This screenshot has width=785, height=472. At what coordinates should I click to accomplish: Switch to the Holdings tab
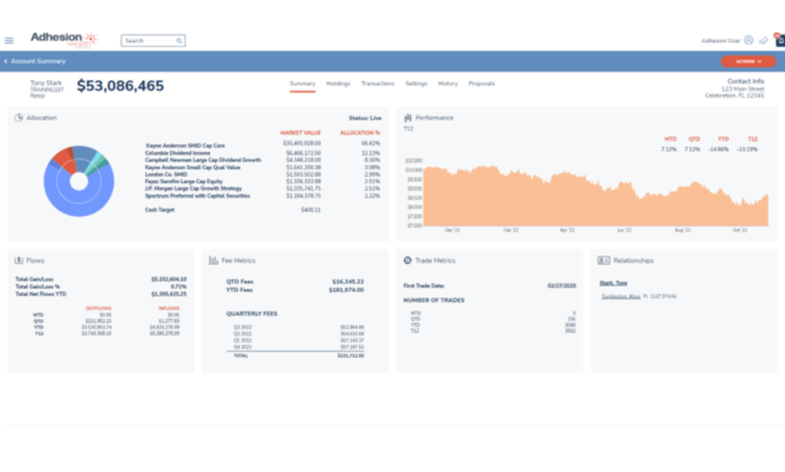(338, 84)
